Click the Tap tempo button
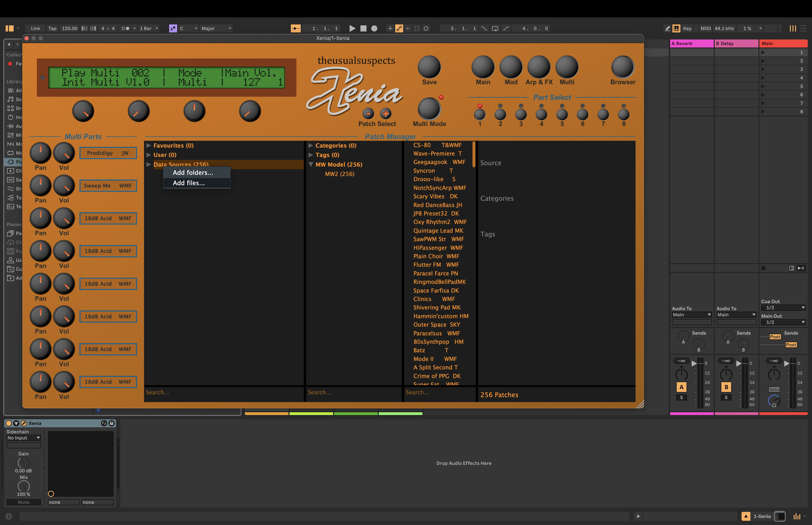Viewport: 812px width, 525px height. pyautogui.click(x=52, y=28)
